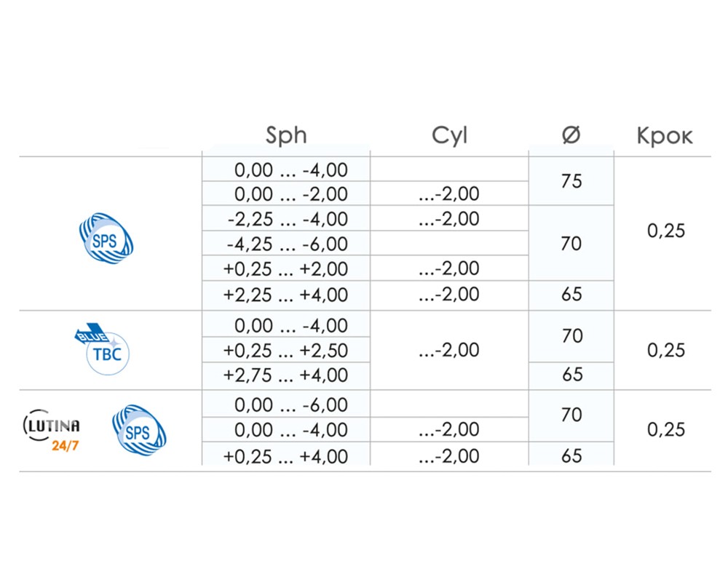
Task: Click the diameter symbol column header
Action: (571, 135)
